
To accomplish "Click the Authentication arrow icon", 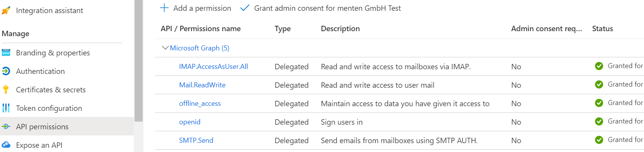I will pyautogui.click(x=6, y=71).
